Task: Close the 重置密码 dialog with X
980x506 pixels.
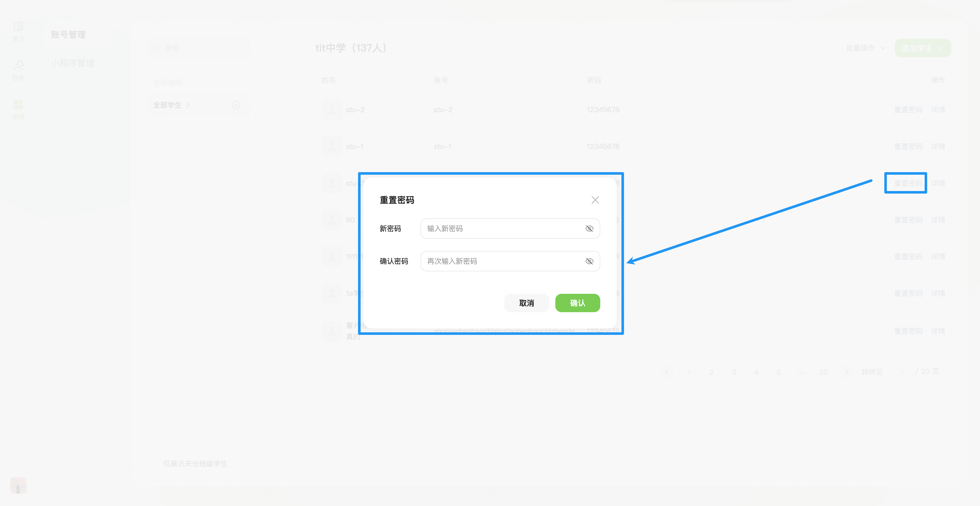Action: click(595, 200)
